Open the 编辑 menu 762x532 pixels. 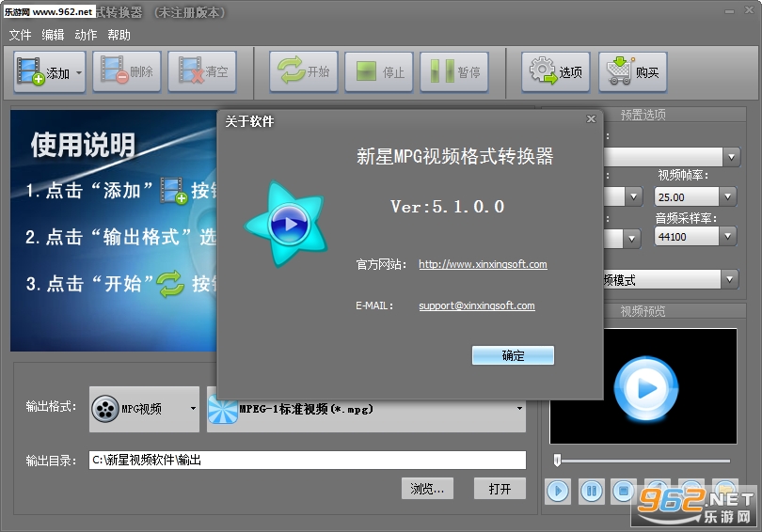click(53, 35)
